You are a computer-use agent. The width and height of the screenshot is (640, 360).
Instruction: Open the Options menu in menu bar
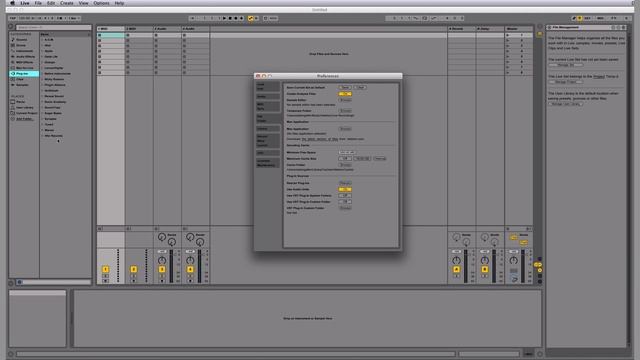tap(101, 3)
